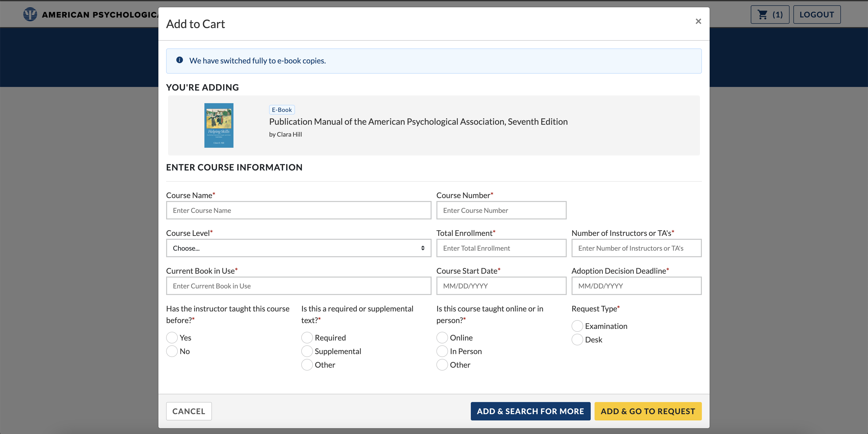Click the Helping Skills book cover thumbnail
Image resolution: width=868 pixels, height=434 pixels.
(219, 125)
